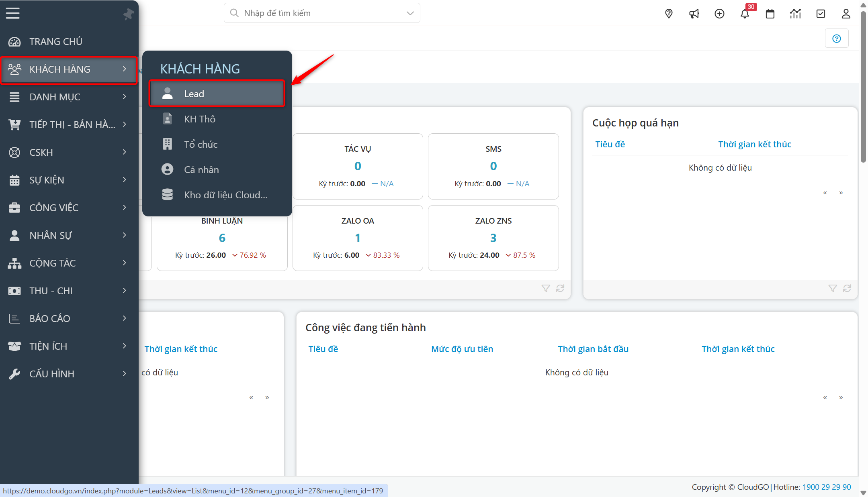
Task: Click the analytics chart icon
Action: pyautogui.click(x=795, y=13)
